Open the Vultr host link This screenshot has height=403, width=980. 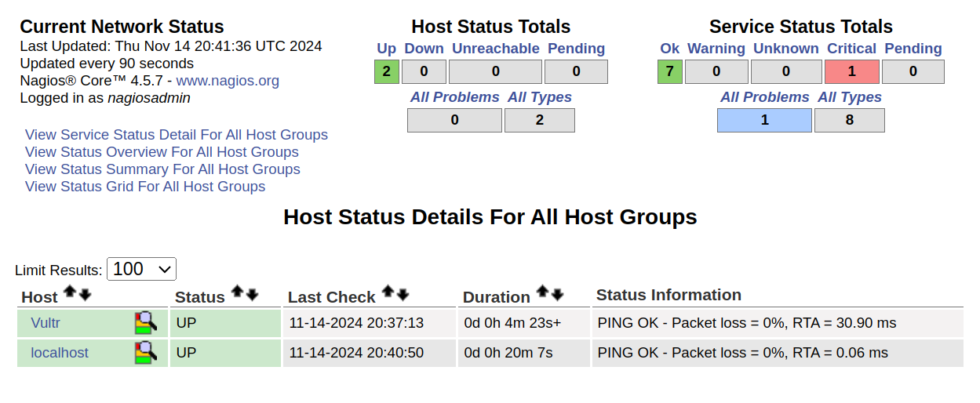coord(46,323)
